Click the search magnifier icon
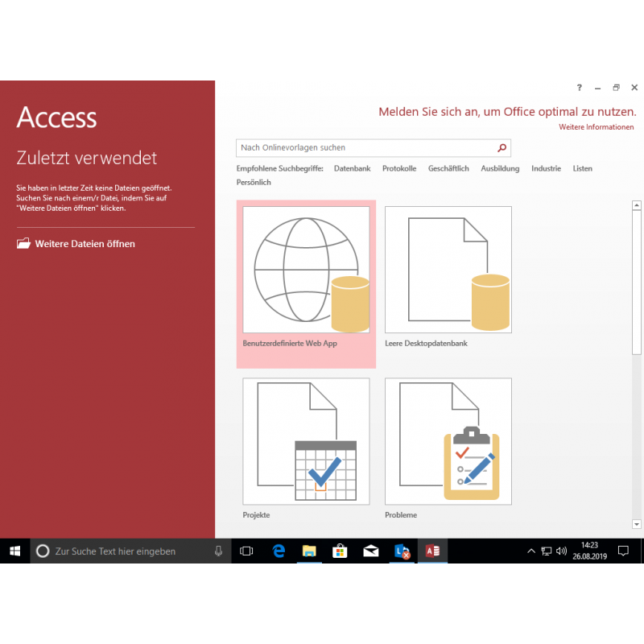644x644 pixels. coord(502,148)
